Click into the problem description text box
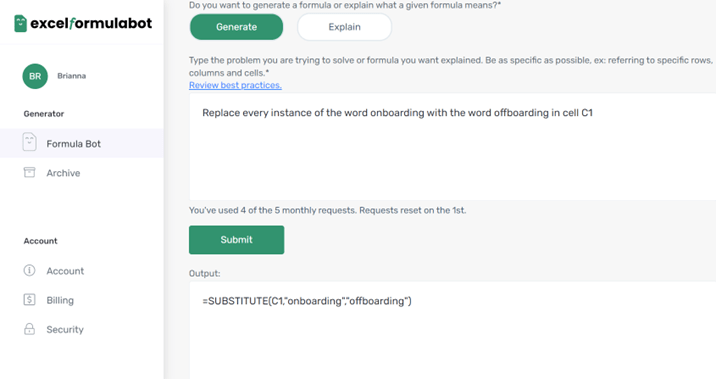Viewport: 716px width, 379px height. click(452, 147)
